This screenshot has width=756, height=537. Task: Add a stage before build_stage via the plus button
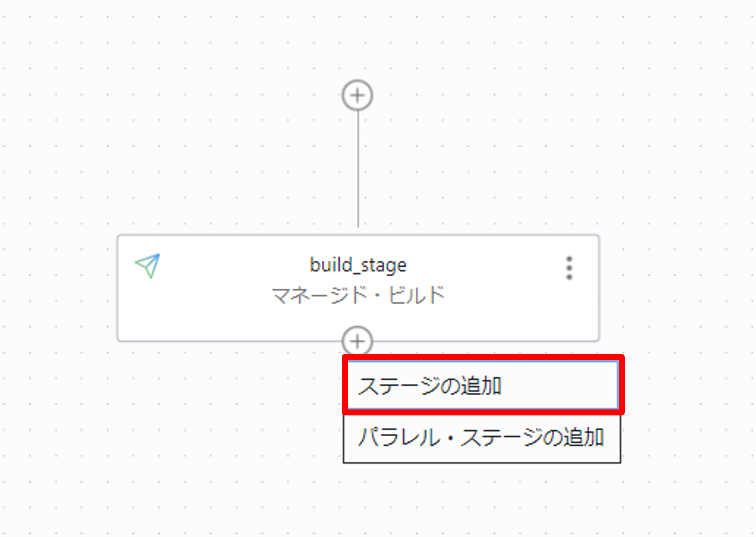[357, 95]
